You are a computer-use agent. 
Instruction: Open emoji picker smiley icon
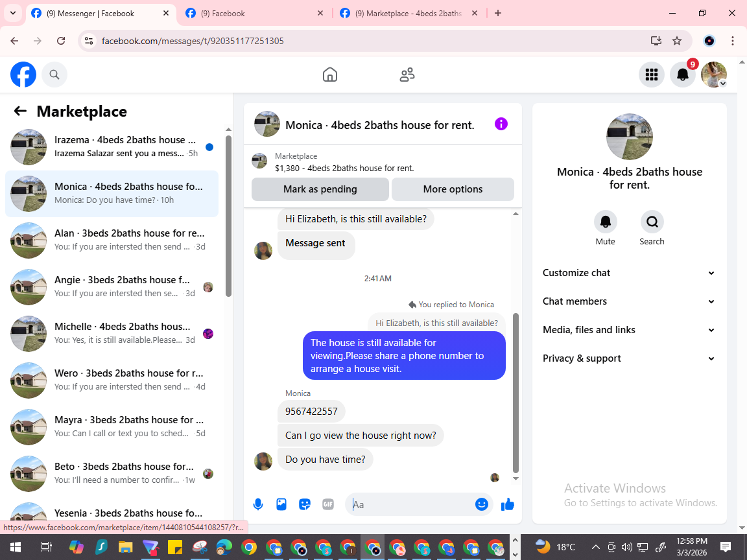point(482,504)
